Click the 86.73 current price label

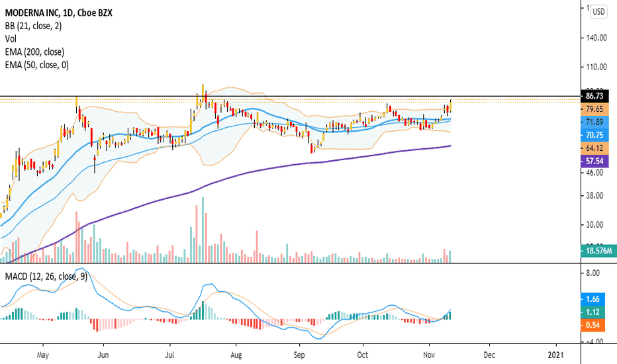[594, 96]
